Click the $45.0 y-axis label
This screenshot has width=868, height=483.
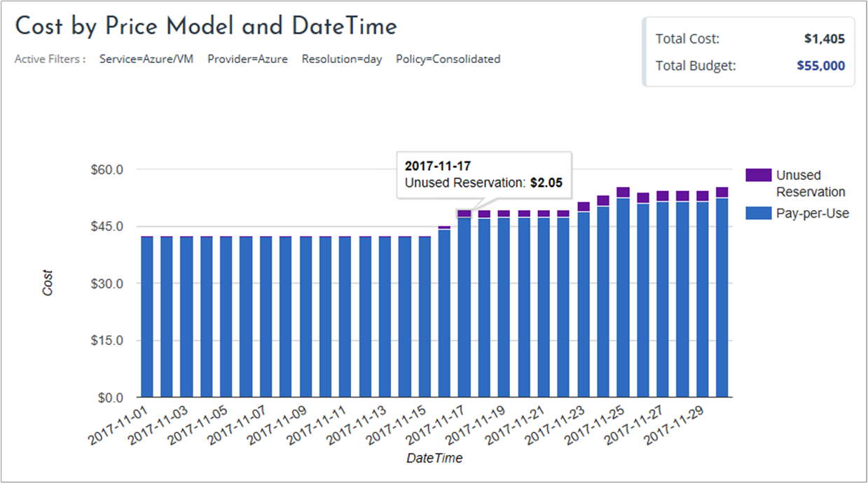[106, 227]
